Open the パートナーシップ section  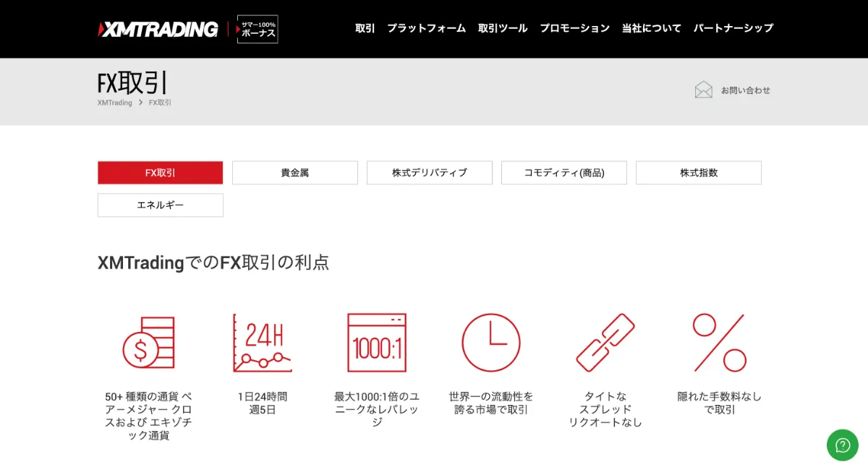pos(735,28)
